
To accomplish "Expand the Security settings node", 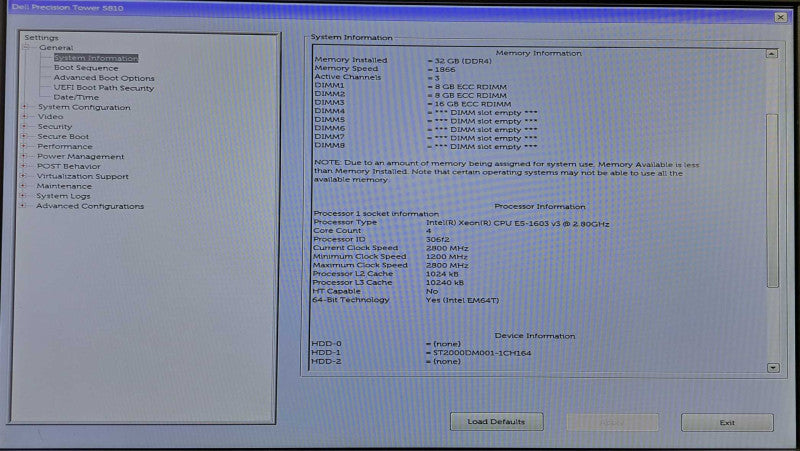I will (23, 126).
